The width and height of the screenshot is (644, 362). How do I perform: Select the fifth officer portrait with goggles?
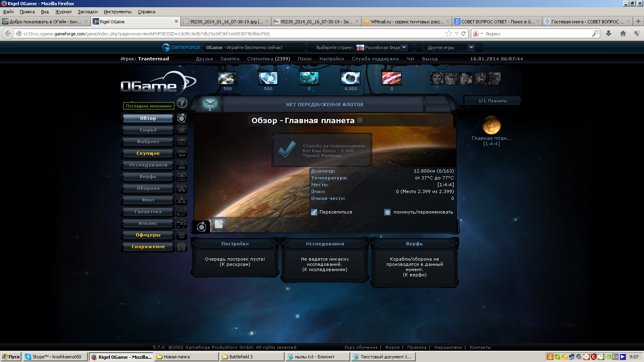pyautogui.click(x=495, y=78)
